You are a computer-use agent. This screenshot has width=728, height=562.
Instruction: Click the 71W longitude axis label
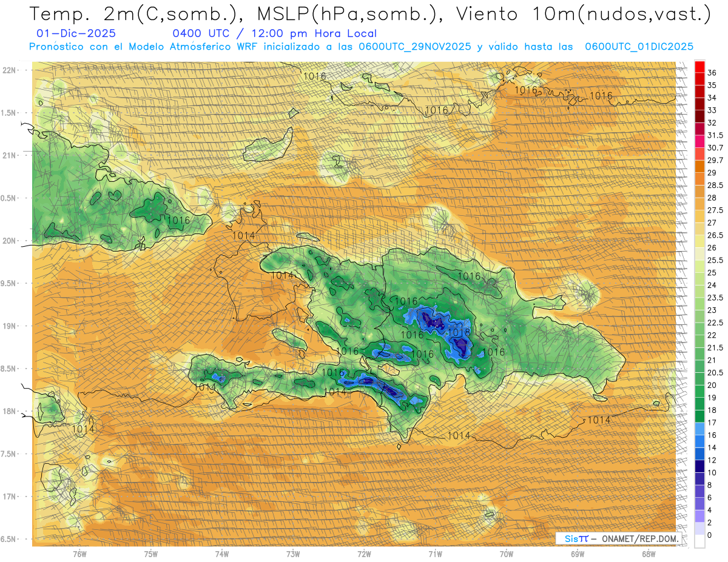point(435,554)
